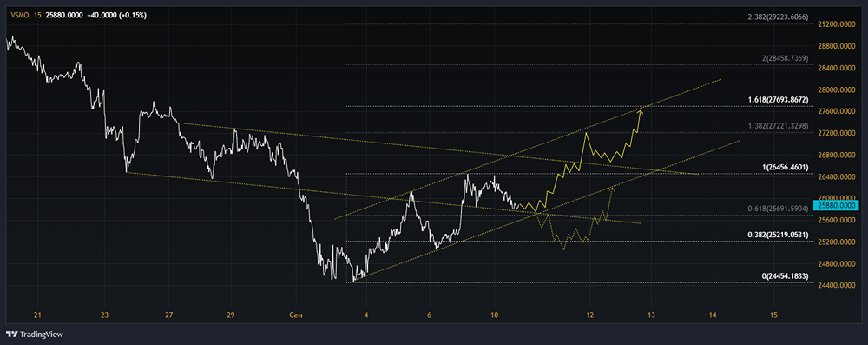Click Fibonacci level 1(26456.4601) label
The height and width of the screenshot is (345, 868).
tap(786, 167)
